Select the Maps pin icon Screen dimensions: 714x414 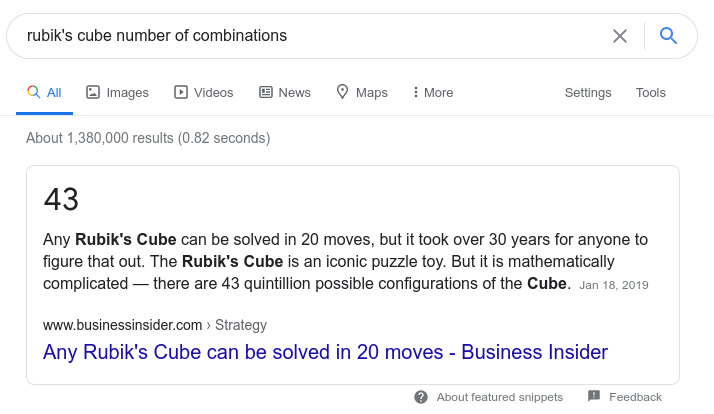tap(342, 92)
